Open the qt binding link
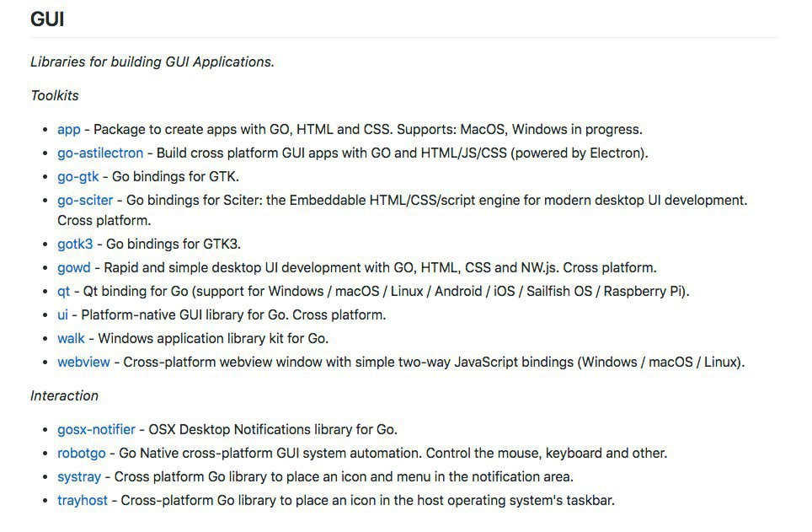812x532 pixels. pyautogui.click(x=63, y=291)
